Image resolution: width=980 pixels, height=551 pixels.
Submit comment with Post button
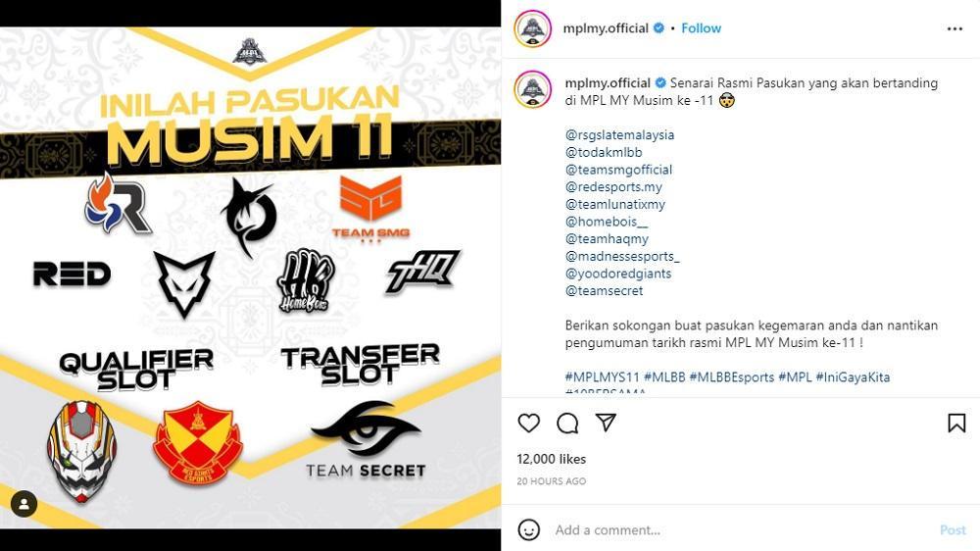point(953,529)
